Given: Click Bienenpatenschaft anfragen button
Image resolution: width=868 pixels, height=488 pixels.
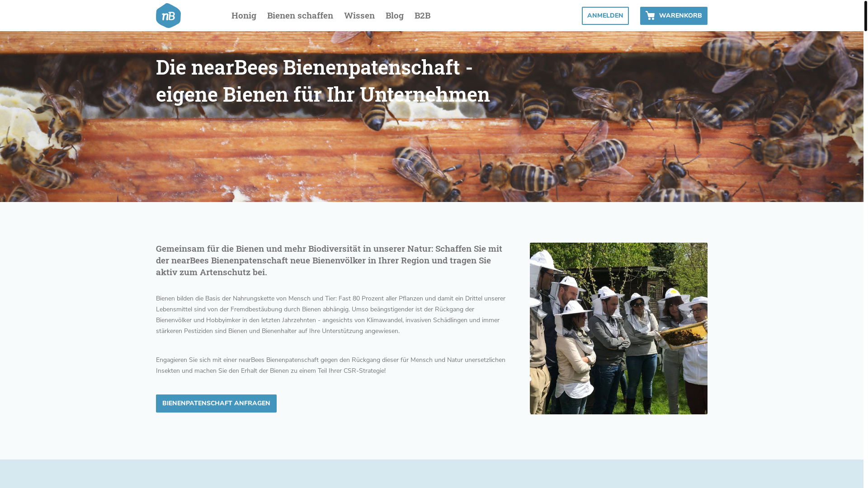Looking at the screenshot, I should click(x=216, y=404).
